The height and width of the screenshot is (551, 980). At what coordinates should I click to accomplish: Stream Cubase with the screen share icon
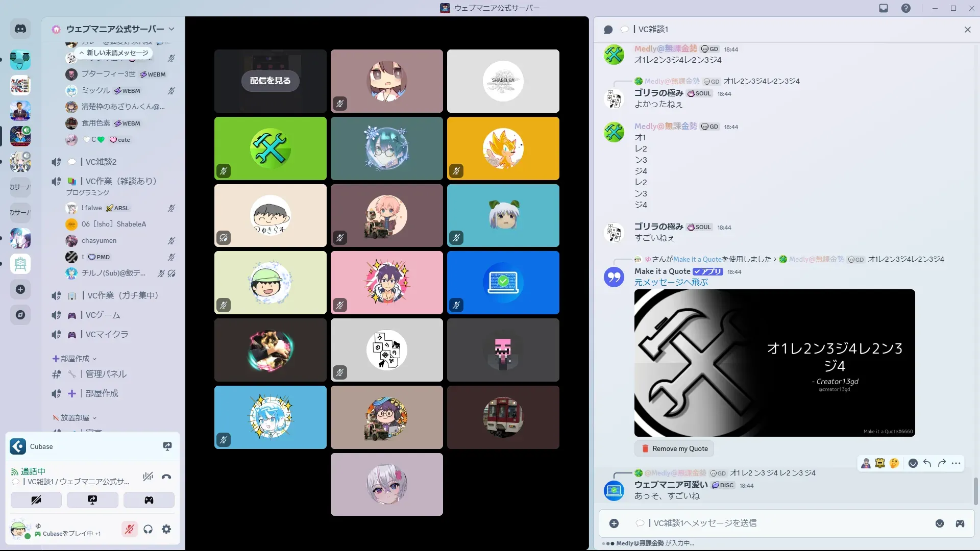167,446
